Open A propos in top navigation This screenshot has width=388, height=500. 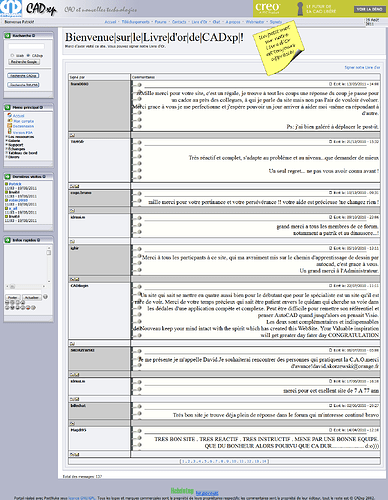pyautogui.click(x=233, y=22)
